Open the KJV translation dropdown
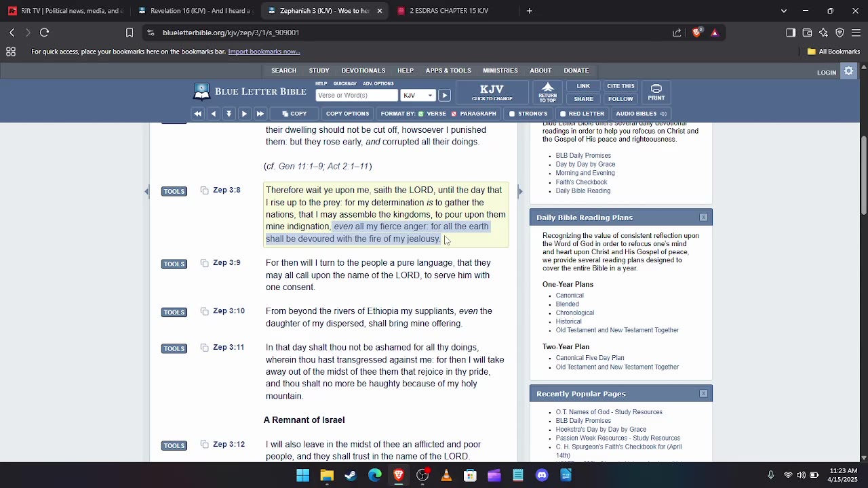The image size is (868, 488). pyautogui.click(x=418, y=96)
